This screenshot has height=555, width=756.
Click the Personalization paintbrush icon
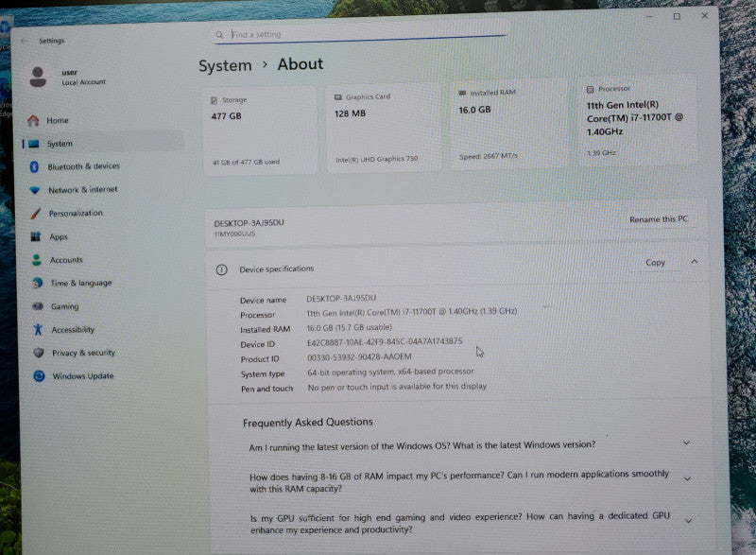click(35, 213)
